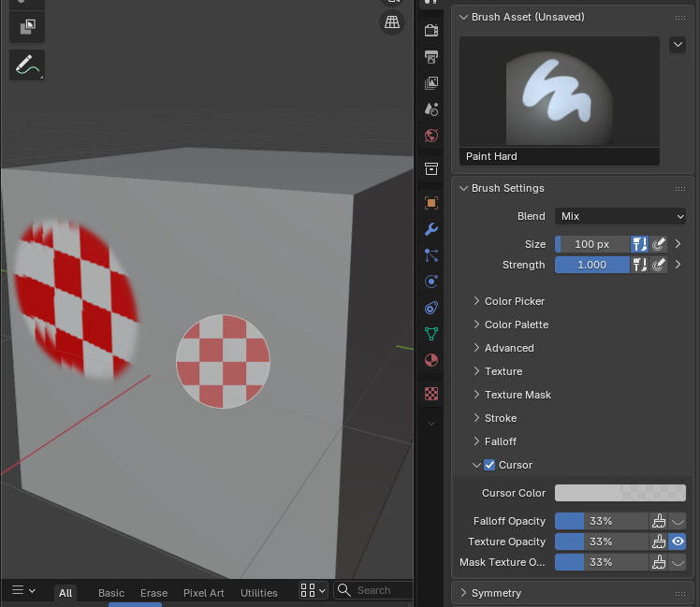Toggle pen pressure for brush Size

coord(659,244)
